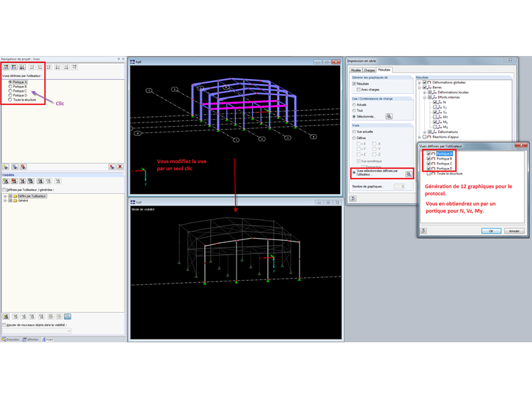Image resolution: width=532 pixels, height=399 pixels.
Task: Click the app icon of lower hall window
Action: 133,202
